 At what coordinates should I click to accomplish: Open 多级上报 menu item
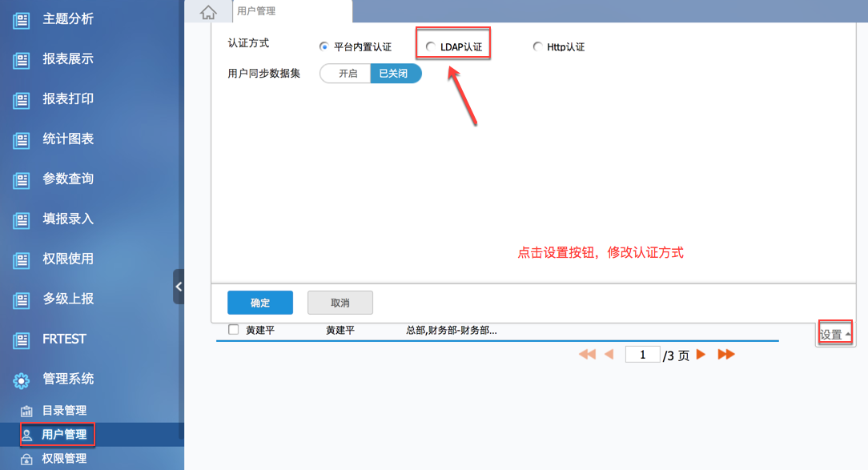67,299
